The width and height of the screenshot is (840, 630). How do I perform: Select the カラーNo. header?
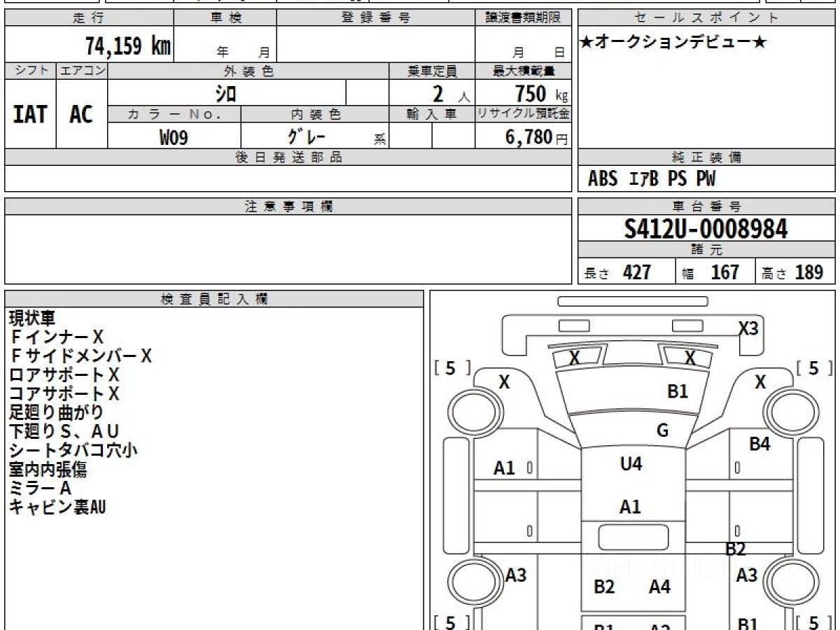click(x=174, y=114)
